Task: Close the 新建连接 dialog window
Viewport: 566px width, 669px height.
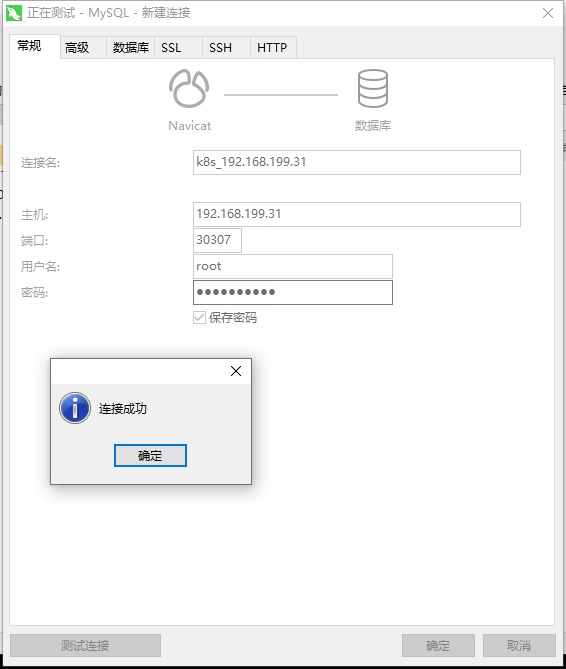Action: pyautogui.click(x=548, y=13)
